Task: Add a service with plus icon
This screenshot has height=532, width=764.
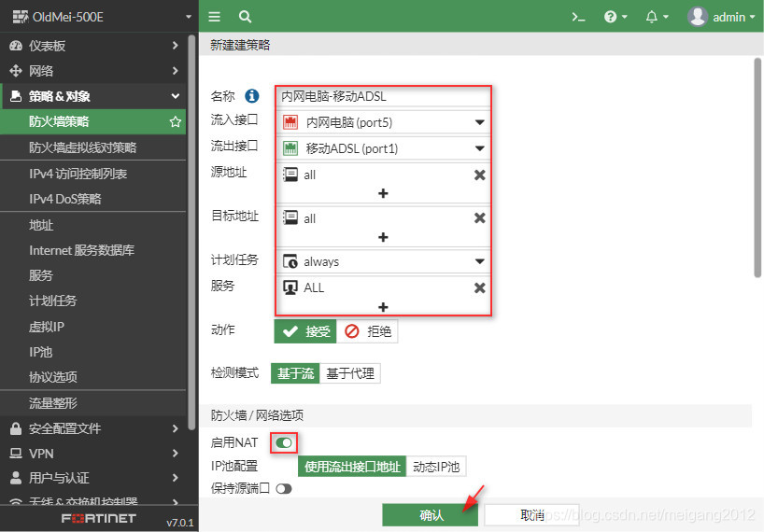Action: pyautogui.click(x=383, y=307)
